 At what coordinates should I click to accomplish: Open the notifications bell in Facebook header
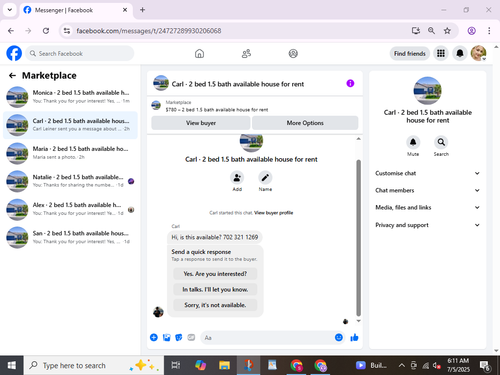coord(460,53)
